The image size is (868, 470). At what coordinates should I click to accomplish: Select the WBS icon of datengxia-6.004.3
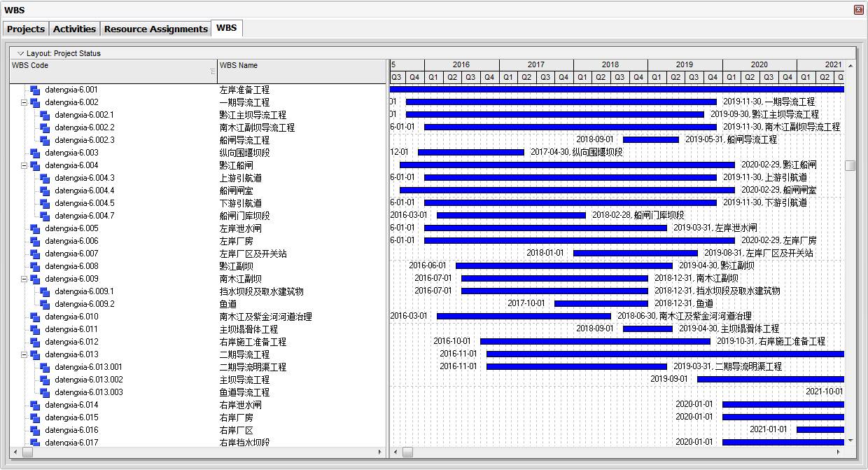45,178
